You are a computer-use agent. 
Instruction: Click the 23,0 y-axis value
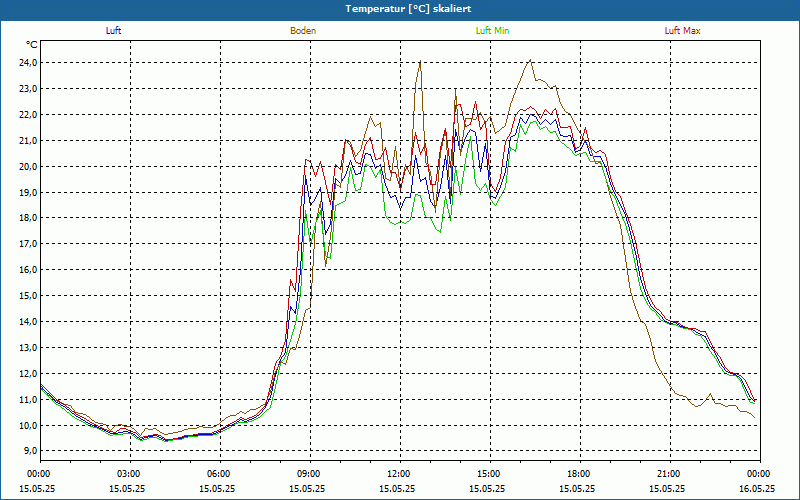pyautogui.click(x=28, y=89)
